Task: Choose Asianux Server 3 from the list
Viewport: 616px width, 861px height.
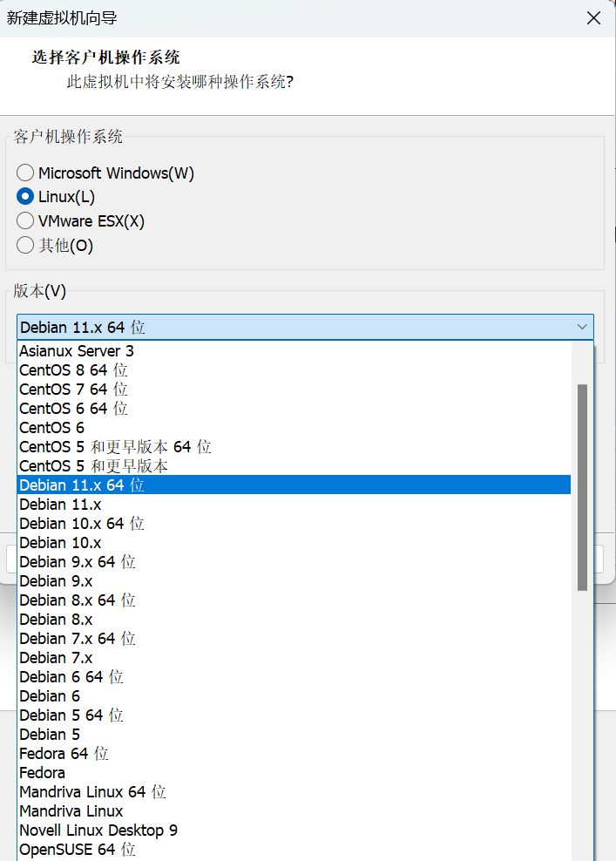Action: coord(294,351)
